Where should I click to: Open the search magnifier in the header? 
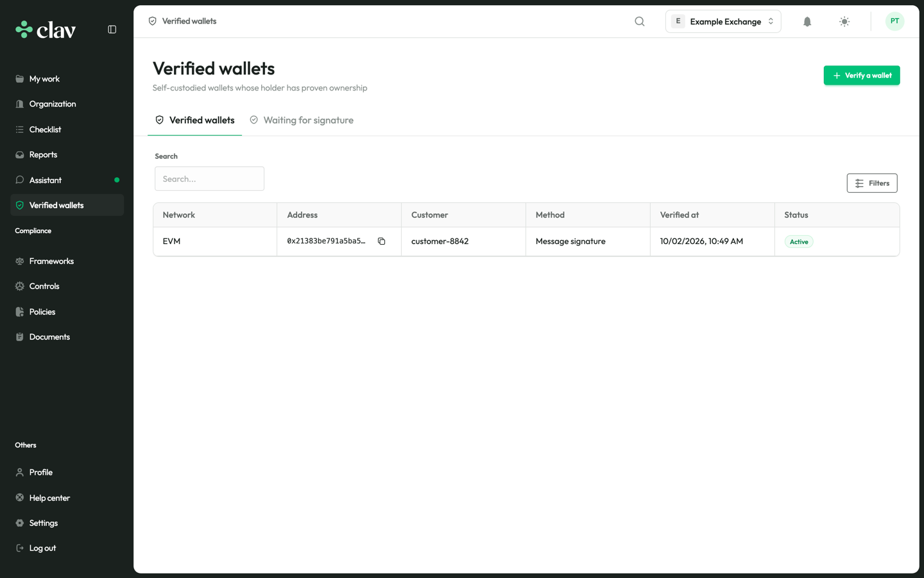point(640,21)
